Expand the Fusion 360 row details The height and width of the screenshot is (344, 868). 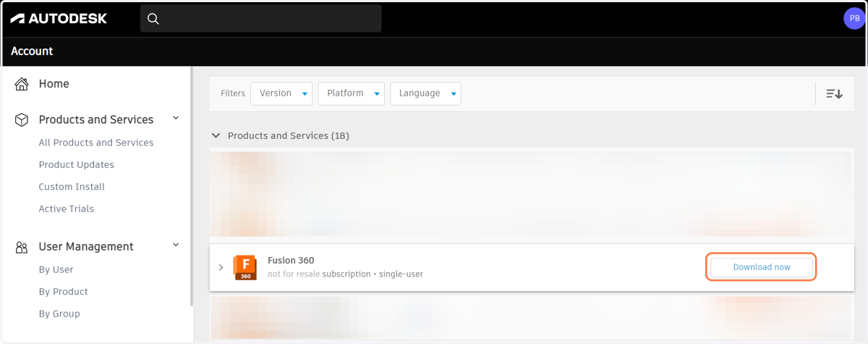point(221,267)
